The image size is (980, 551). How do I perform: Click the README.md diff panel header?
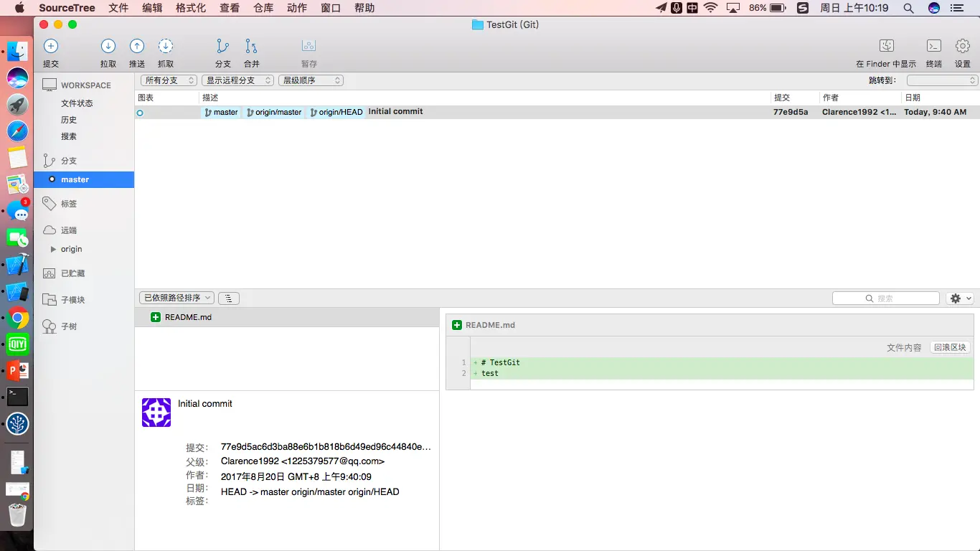tap(710, 325)
